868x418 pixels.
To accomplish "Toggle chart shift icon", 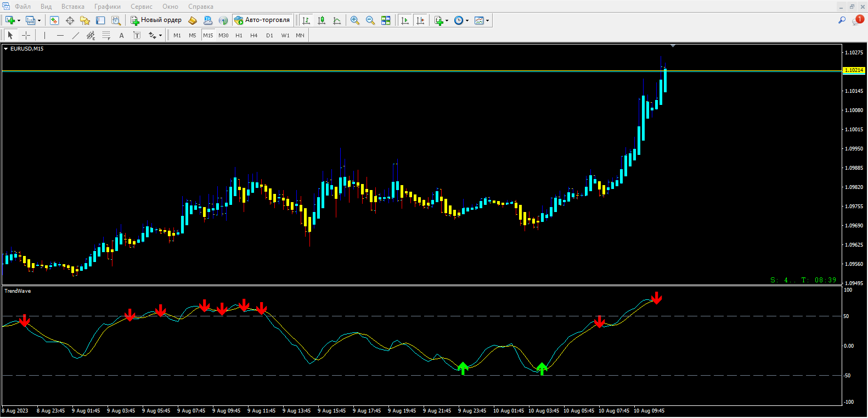I will 420,20.
